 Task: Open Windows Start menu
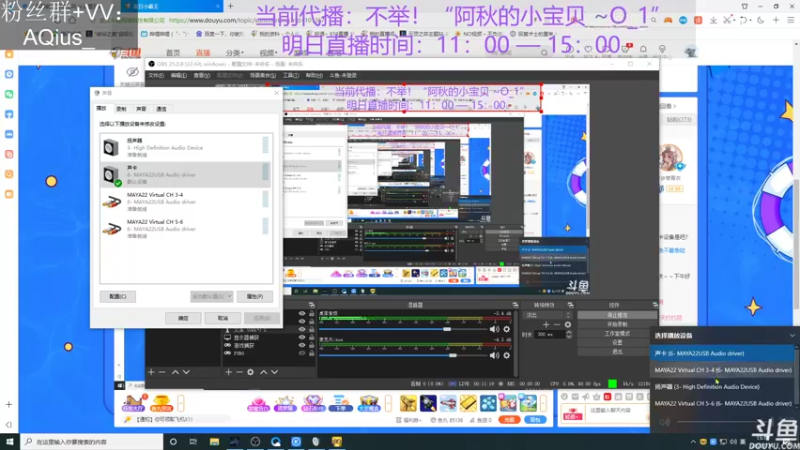10,441
